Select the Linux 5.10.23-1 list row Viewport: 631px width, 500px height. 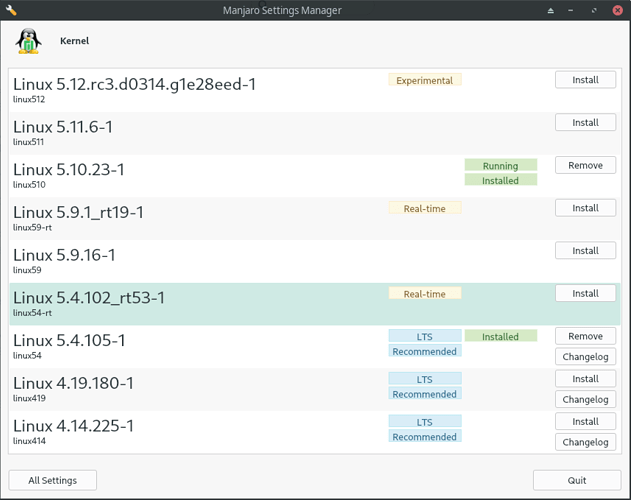point(315,176)
